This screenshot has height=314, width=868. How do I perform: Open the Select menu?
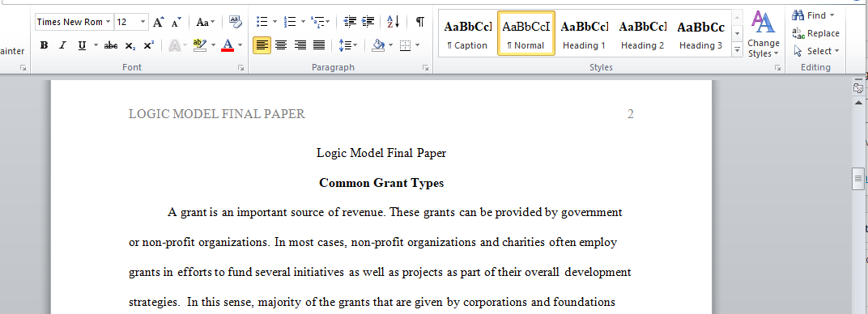click(x=816, y=51)
